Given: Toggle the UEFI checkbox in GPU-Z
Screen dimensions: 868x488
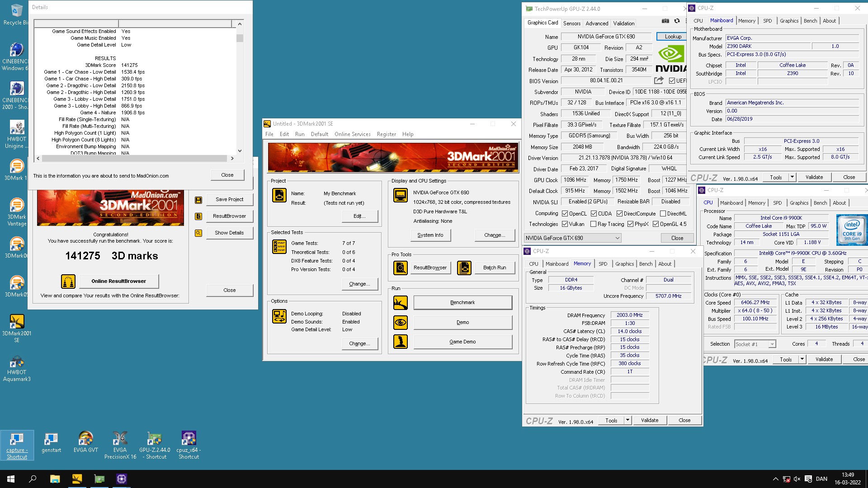Looking at the screenshot, I should (672, 81).
